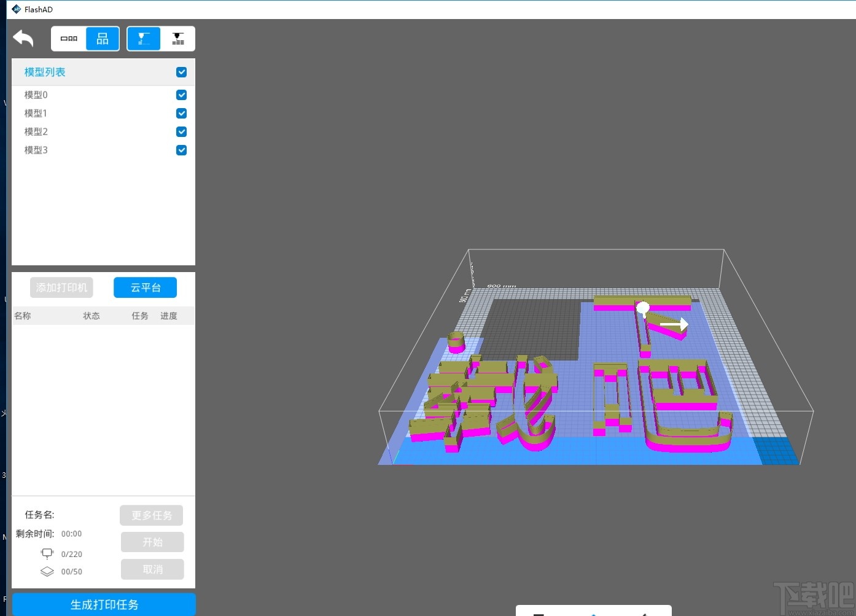The image size is (856, 616).
Task: Click the FlashAD logo in the title bar
Action: pyautogui.click(x=16, y=9)
